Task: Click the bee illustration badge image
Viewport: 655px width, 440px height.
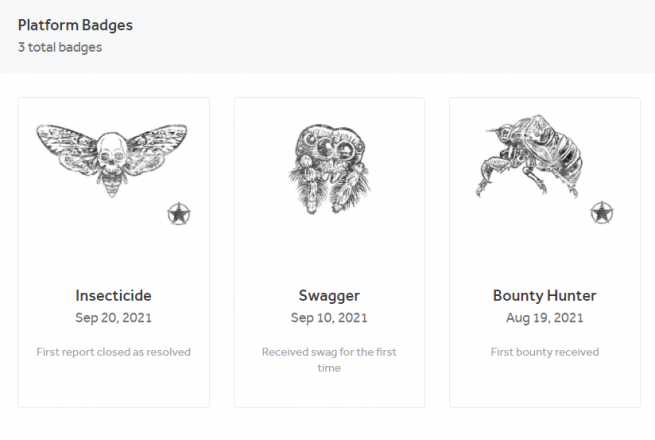Action: (530, 160)
